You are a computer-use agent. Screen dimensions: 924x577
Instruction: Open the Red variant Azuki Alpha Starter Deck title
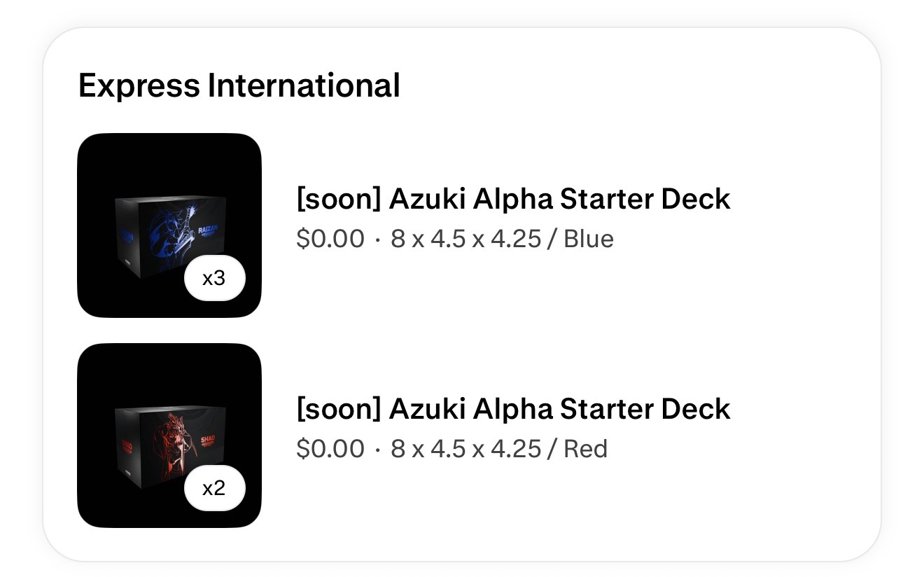(512, 409)
